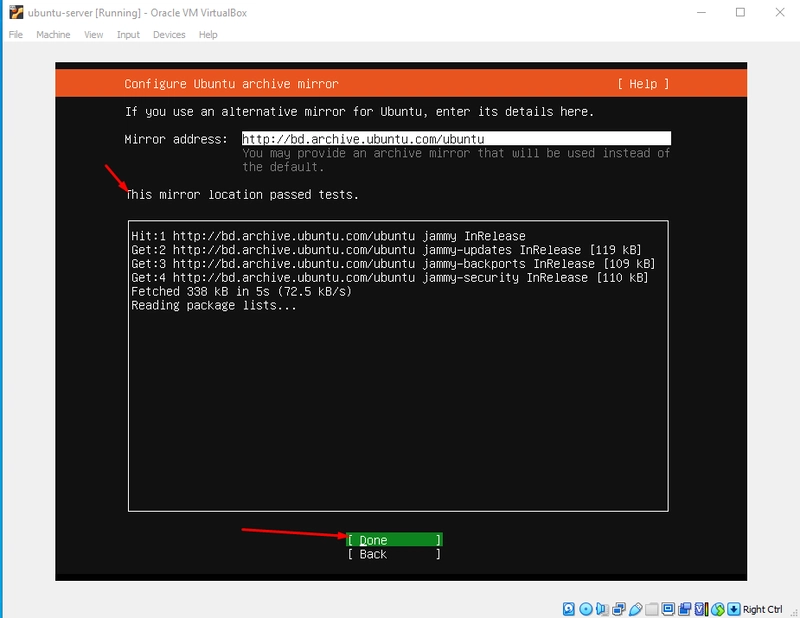
Task: Click the 'Configure Ubuntu archive mirror' header
Action: 231,84
